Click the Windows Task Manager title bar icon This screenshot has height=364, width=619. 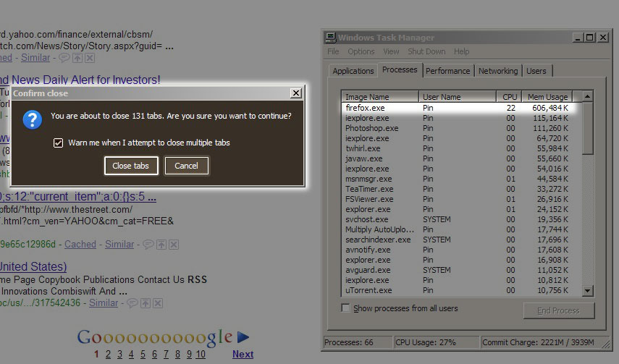330,38
